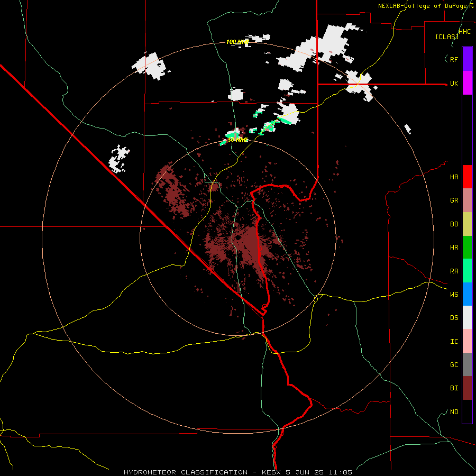476x476 pixels.
Task: Click the BD legend label
Action: pos(454,224)
